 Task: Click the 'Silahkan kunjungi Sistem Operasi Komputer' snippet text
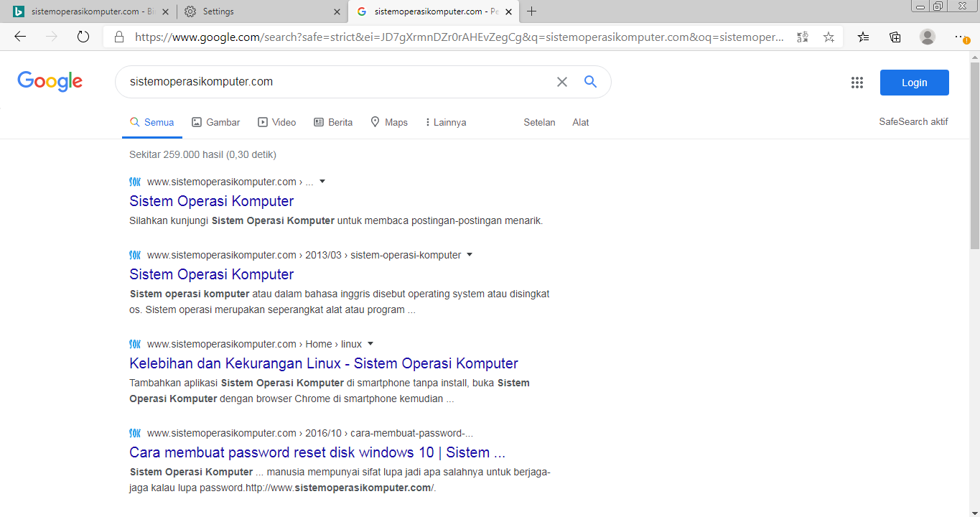coord(336,220)
